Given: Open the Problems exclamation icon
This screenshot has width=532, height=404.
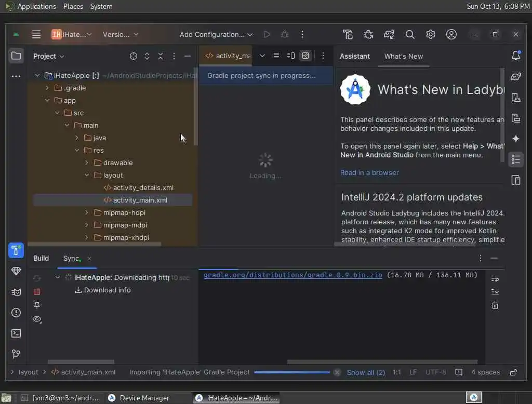Looking at the screenshot, I should 16,313.
